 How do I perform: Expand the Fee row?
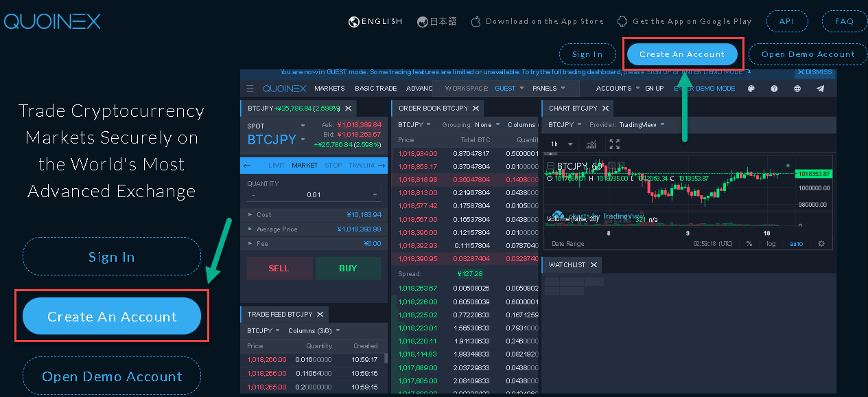[x=314, y=244]
